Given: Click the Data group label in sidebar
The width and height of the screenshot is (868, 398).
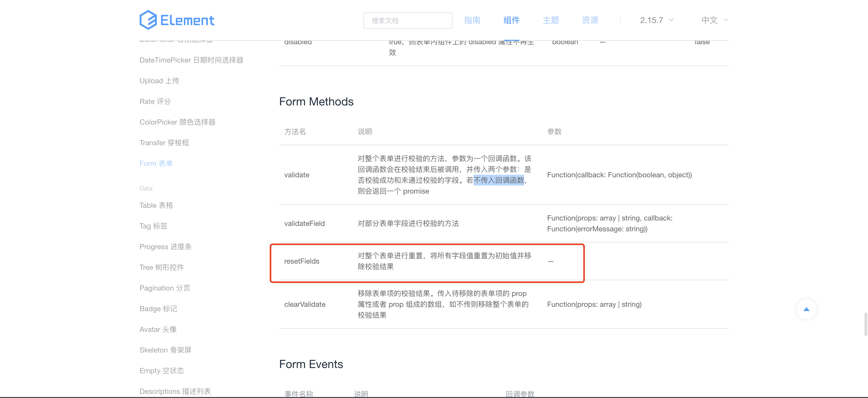Looking at the screenshot, I should [x=146, y=188].
